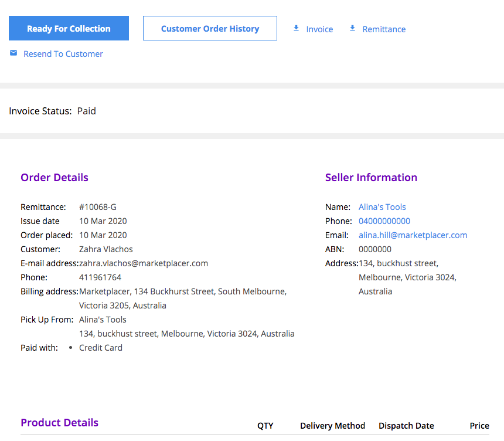Select customer email zahra.vlachos@marketplacer.com

point(144,263)
